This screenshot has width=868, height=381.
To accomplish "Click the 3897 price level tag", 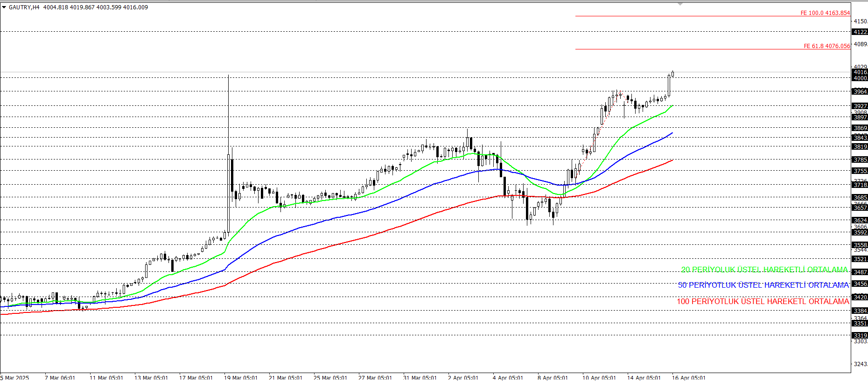I will tap(860, 118).
